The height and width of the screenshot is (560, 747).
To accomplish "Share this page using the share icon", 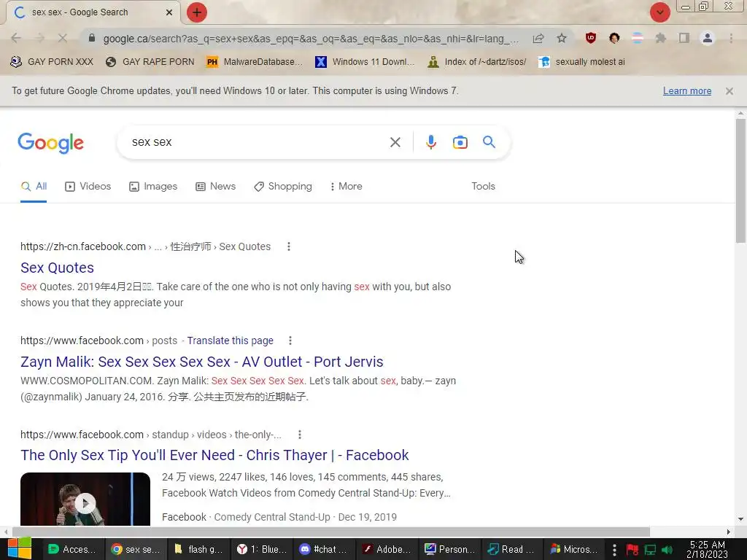I will coord(538,38).
